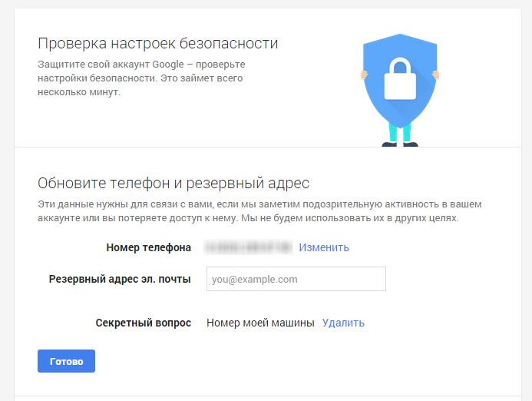
Task: Click the white padlock on the shield
Action: pos(400,78)
